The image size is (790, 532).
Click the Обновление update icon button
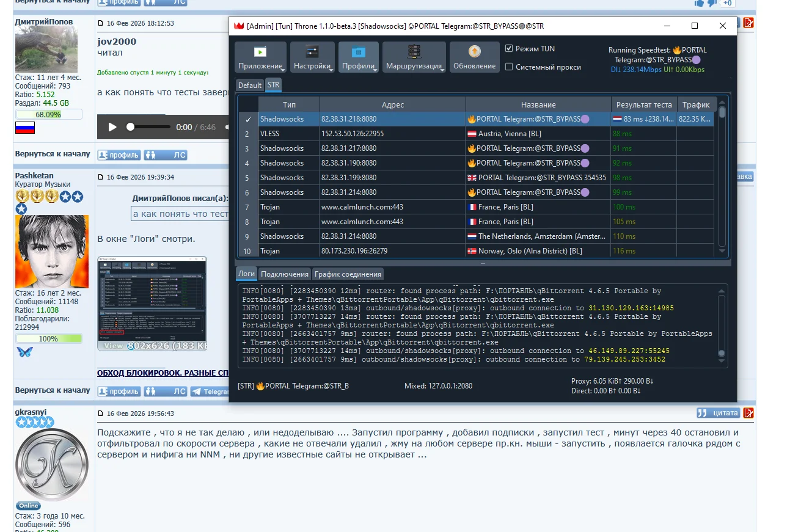pyautogui.click(x=475, y=57)
